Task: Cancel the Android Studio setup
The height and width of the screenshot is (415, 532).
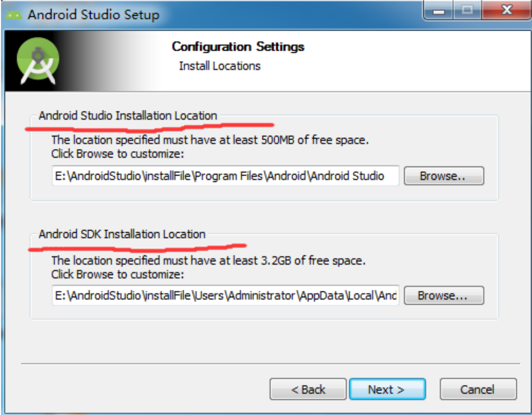Action: point(478,389)
